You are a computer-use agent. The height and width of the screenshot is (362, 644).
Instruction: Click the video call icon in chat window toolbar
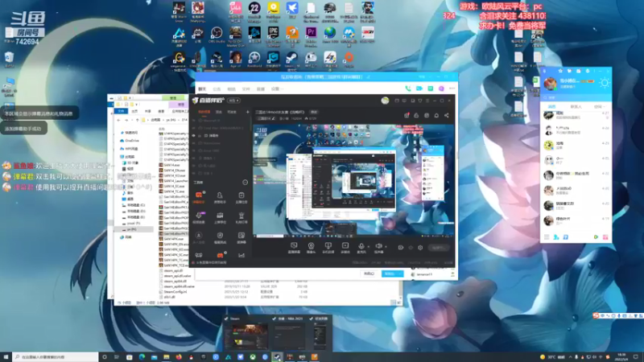click(419, 88)
